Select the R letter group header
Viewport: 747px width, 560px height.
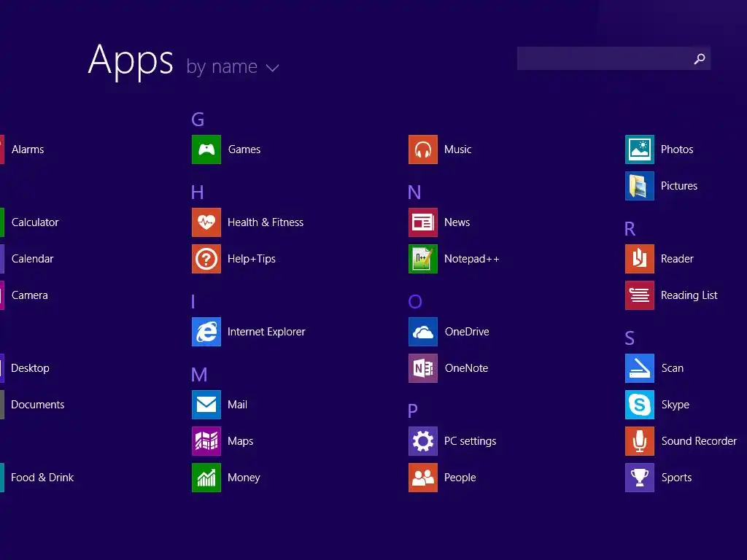pyautogui.click(x=630, y=229)
